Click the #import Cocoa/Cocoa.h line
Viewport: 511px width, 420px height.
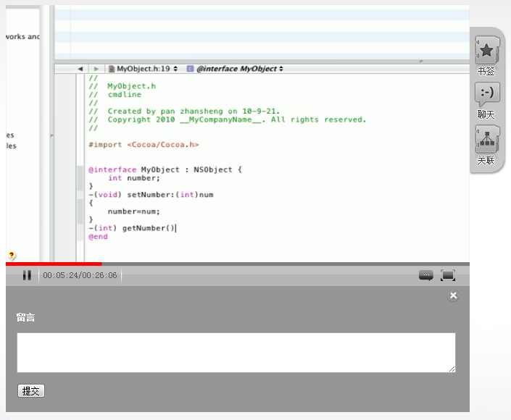click(144, 145)
